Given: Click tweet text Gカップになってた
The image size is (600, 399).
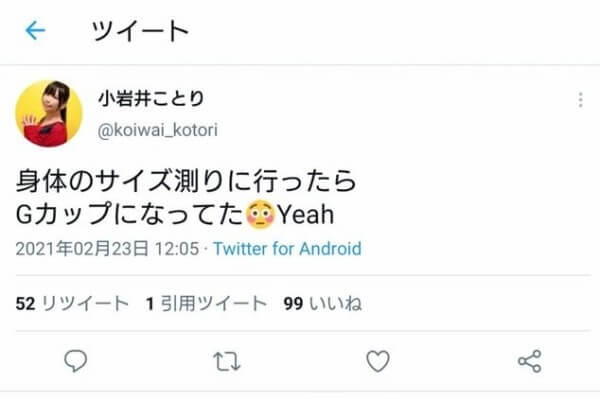Looking at the screenshot, I should 130,214.
